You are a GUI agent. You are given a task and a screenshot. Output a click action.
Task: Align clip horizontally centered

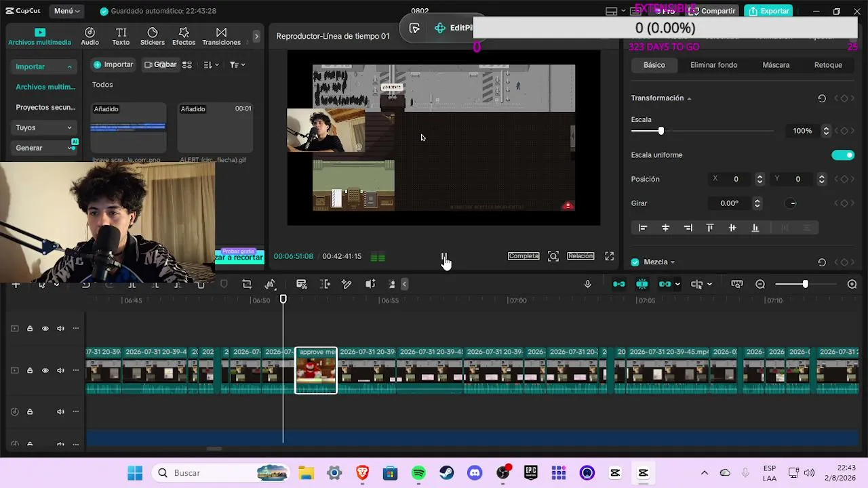tap(665, 228)
